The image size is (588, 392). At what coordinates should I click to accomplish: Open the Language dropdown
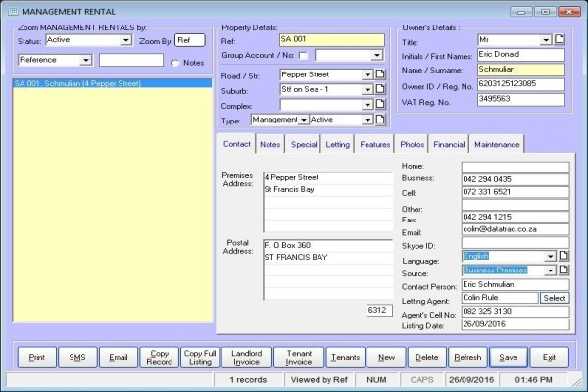click(x=550, y=256)
